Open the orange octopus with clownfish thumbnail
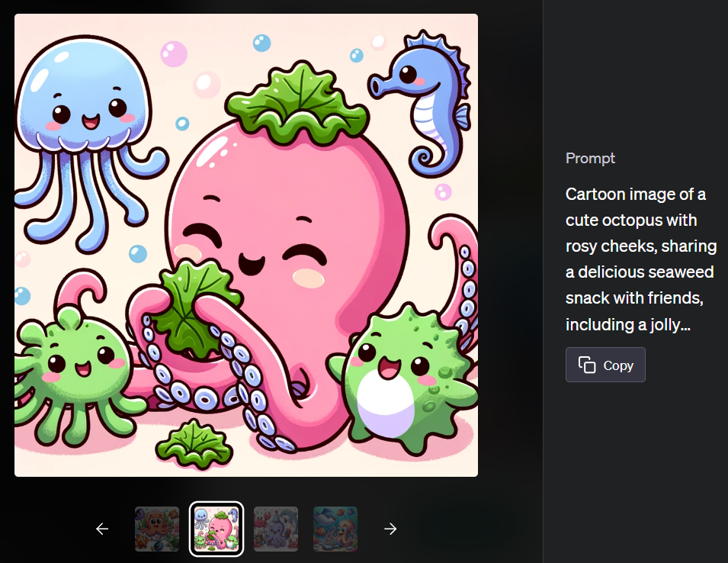 tap(157, 529)
